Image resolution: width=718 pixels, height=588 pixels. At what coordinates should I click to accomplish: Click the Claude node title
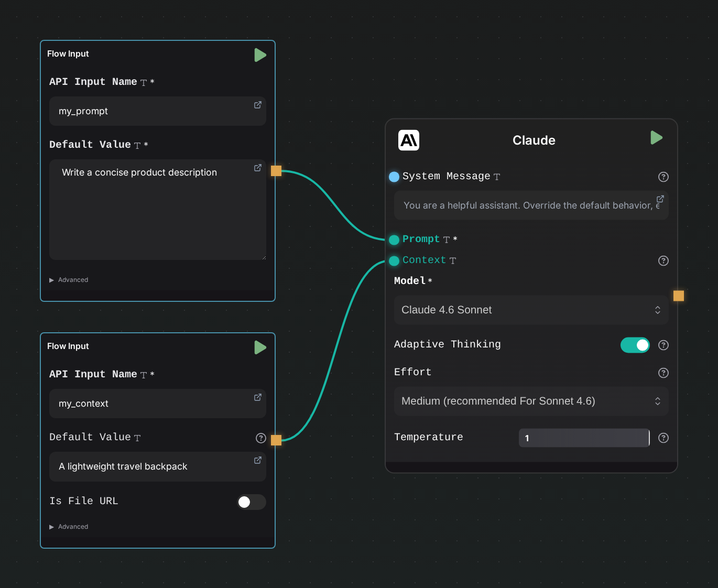coord(534,140)
